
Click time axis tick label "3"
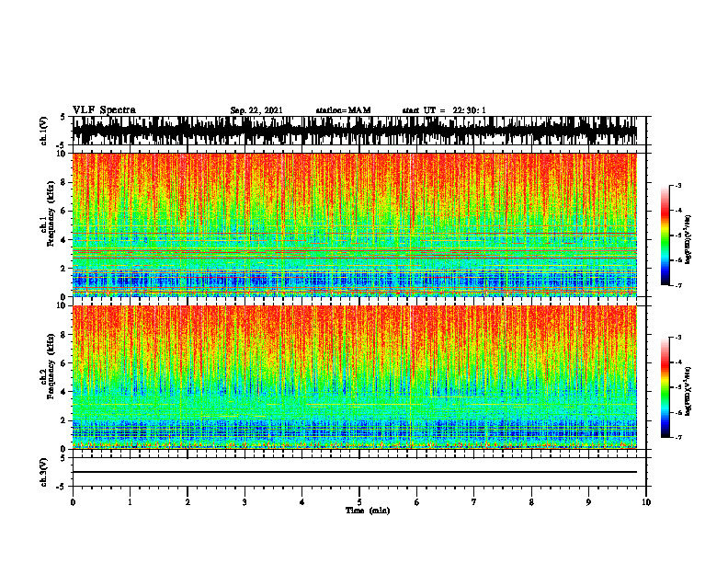(245, 502)
